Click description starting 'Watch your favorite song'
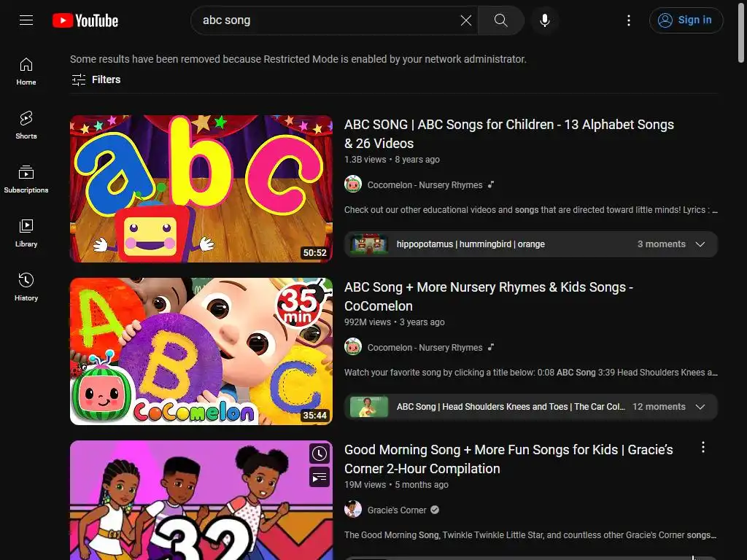747x560 pixels. tap(531, 373)
